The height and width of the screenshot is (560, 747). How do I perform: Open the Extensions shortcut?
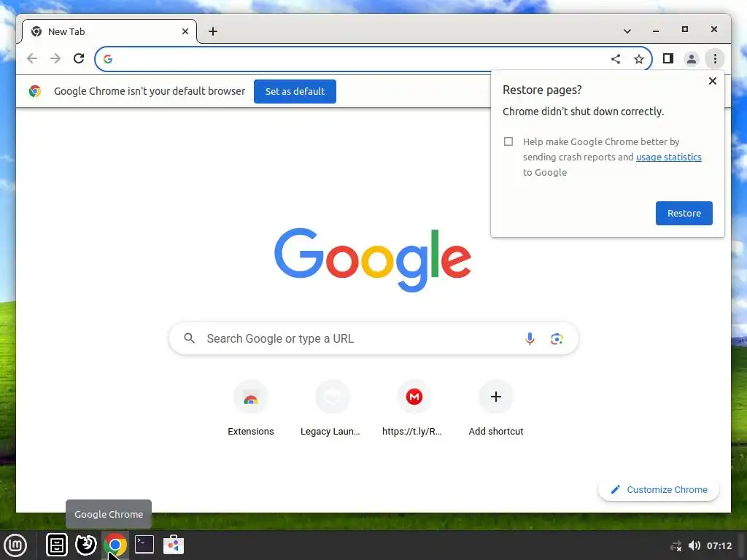(251, 408)
